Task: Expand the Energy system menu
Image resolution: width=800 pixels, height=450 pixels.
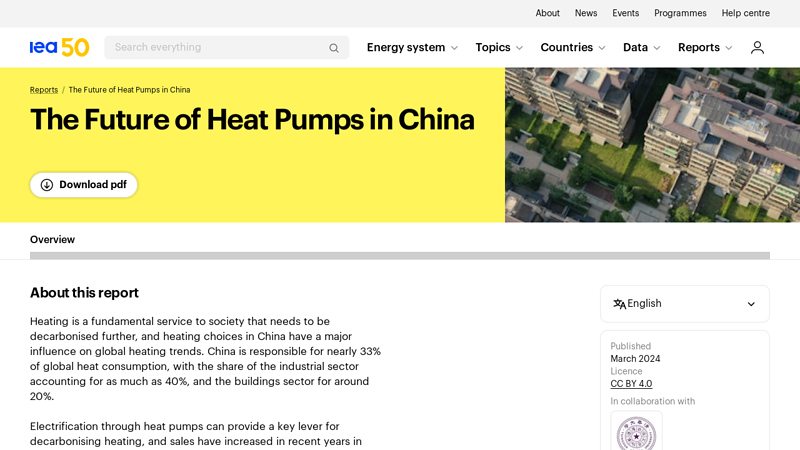Action: click(x=412, y=47)
